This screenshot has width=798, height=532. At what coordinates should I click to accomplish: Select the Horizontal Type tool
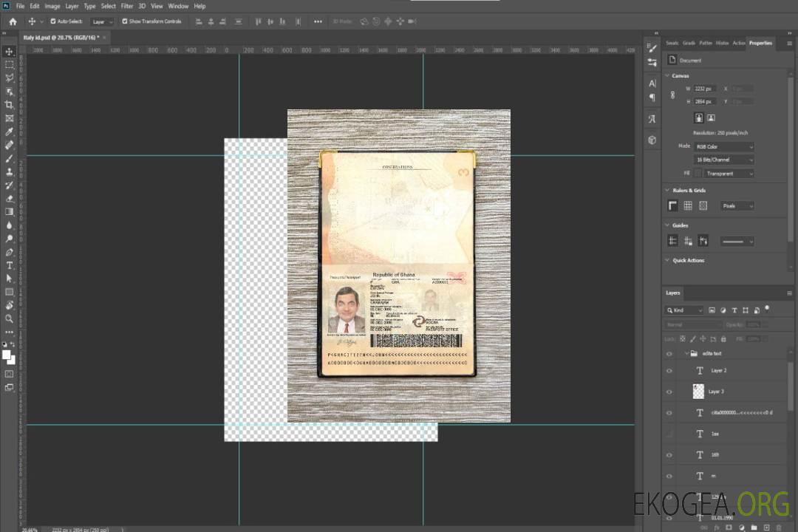[x=10, y=265]
